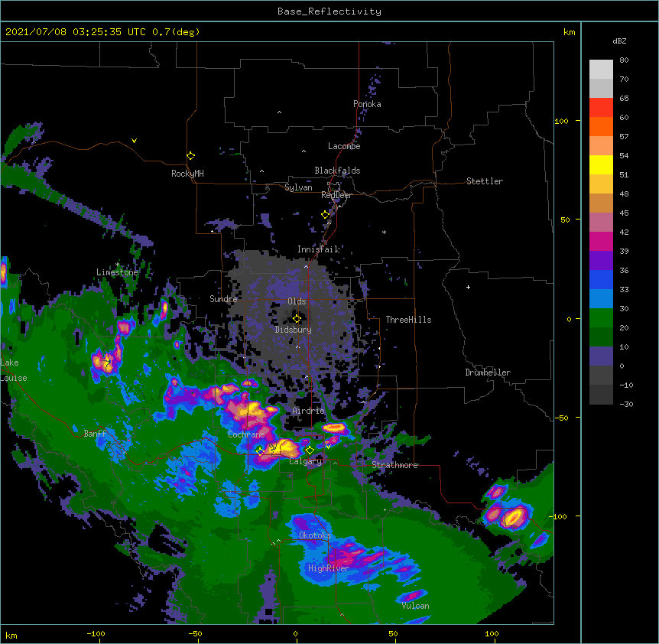Image resolution: width=659 pixels, height=644 pixels.
Task: Click the Base_Reflectivity title
Action: (329, 11)
